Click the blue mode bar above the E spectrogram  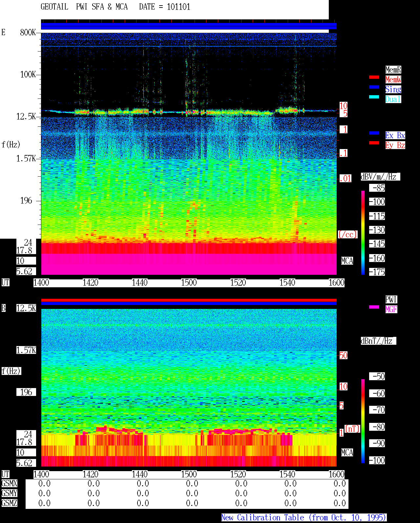[189, 26]
